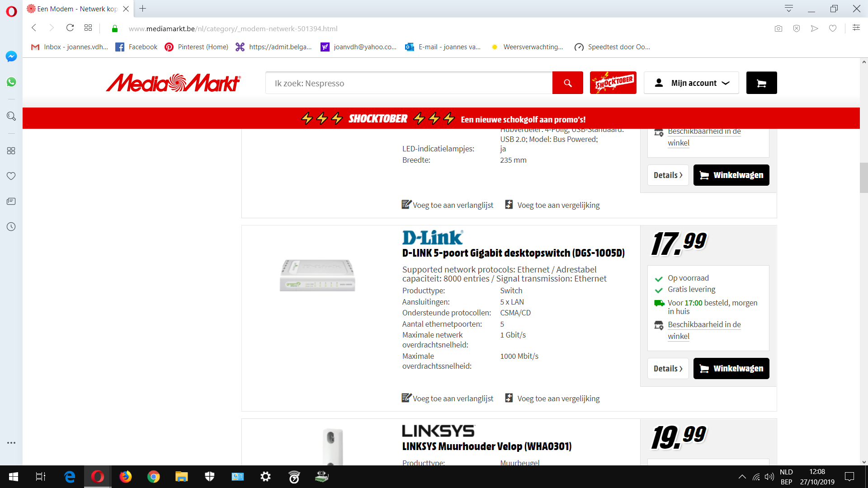This screenshot has height=488, width=868.
Task: Open E-mail joannes Outlook bookmark
Action: pyautogui.click(x=443, y=47)
